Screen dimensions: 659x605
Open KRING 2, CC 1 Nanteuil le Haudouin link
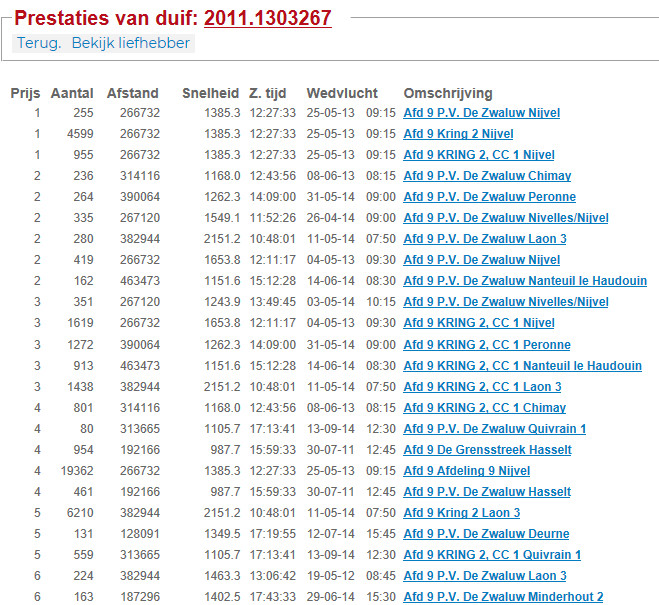pos(522,366)
